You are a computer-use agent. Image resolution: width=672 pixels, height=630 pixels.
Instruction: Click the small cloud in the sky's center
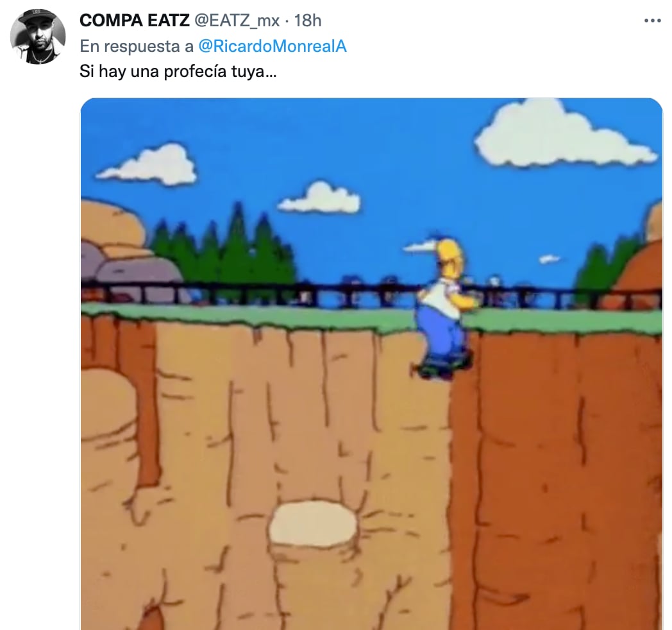click(x=319, y=198)
